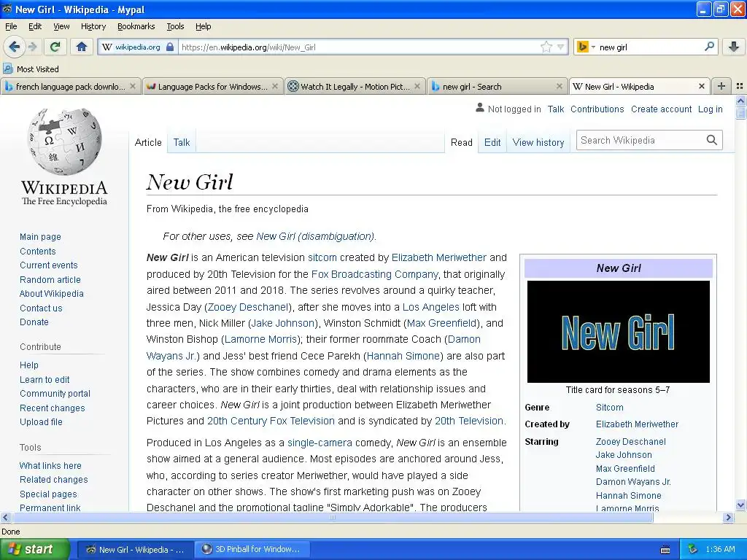Open the Elizabeth Meriwether infobox link
The height and width of the screenshot is (560, 747).
pyautogui.click(x=637, y=424)
